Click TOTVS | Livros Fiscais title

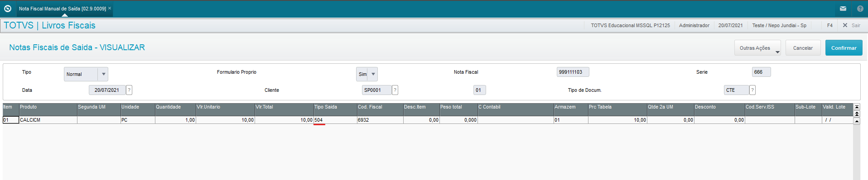pyautogui.click(x=49, y=25)
